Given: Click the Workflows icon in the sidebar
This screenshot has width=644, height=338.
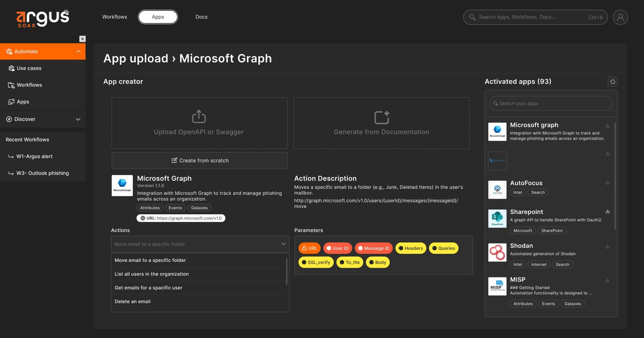Looking at the screenshot, I should point(11,85).
